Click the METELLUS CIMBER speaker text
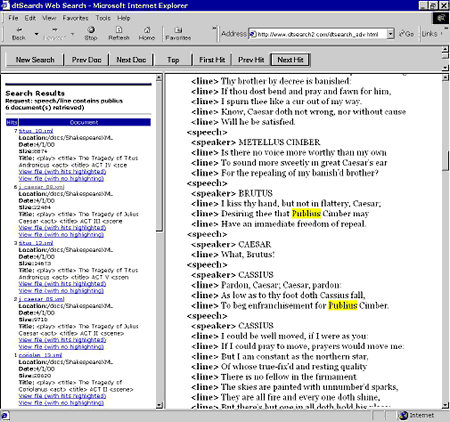 pyautogui.click(x=279, y=142)
